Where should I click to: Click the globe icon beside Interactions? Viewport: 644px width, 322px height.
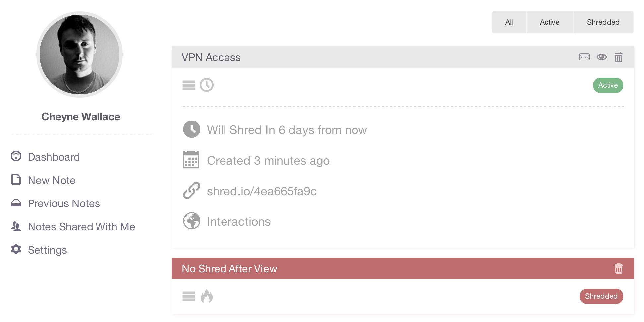pyautogui.click(x=191, y=221)
